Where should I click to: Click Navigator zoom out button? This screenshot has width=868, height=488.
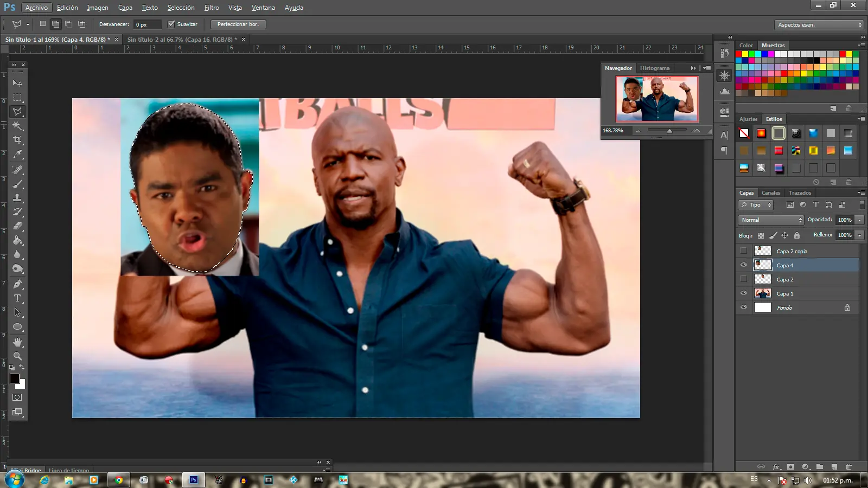click(x=639, y=131)
